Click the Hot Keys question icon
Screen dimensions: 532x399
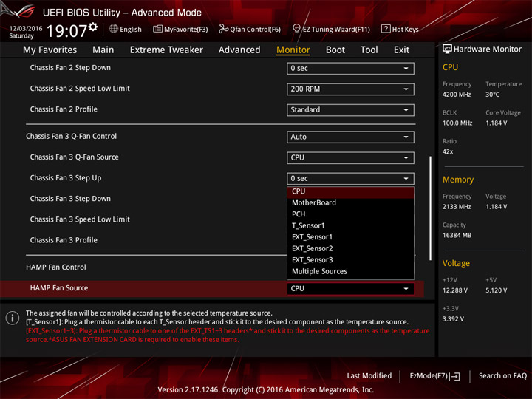(x=386, y=29)
